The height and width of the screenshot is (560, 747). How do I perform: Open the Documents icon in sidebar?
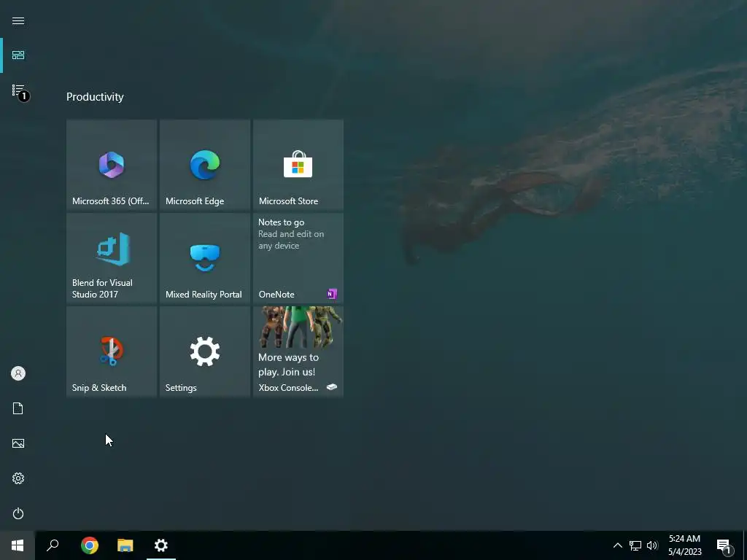click(x=18, y=408)
